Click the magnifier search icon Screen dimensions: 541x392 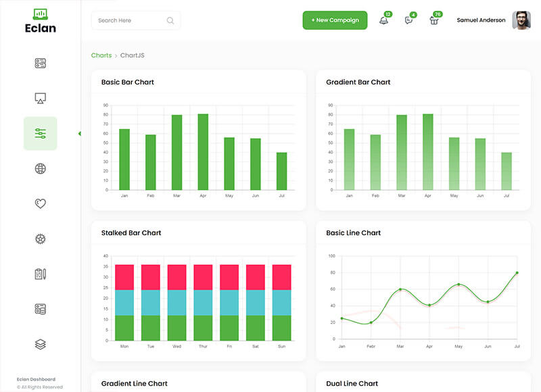click(x=170, y=20)
